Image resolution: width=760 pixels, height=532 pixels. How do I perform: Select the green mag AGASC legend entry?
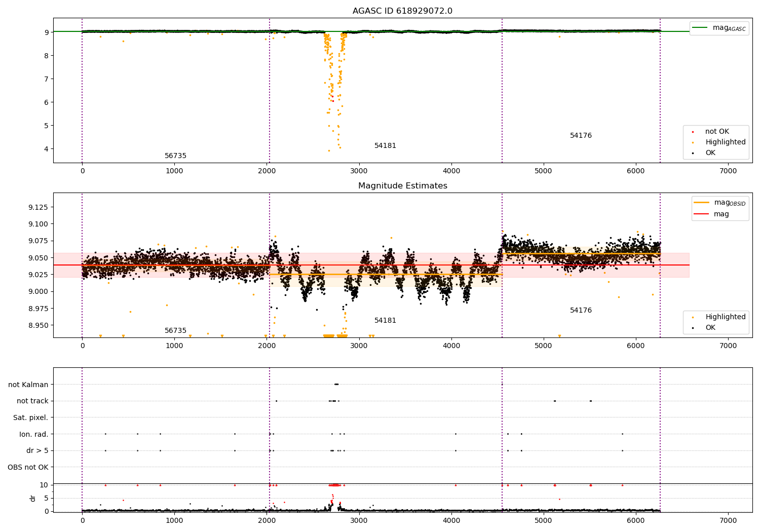pos(719,28)
